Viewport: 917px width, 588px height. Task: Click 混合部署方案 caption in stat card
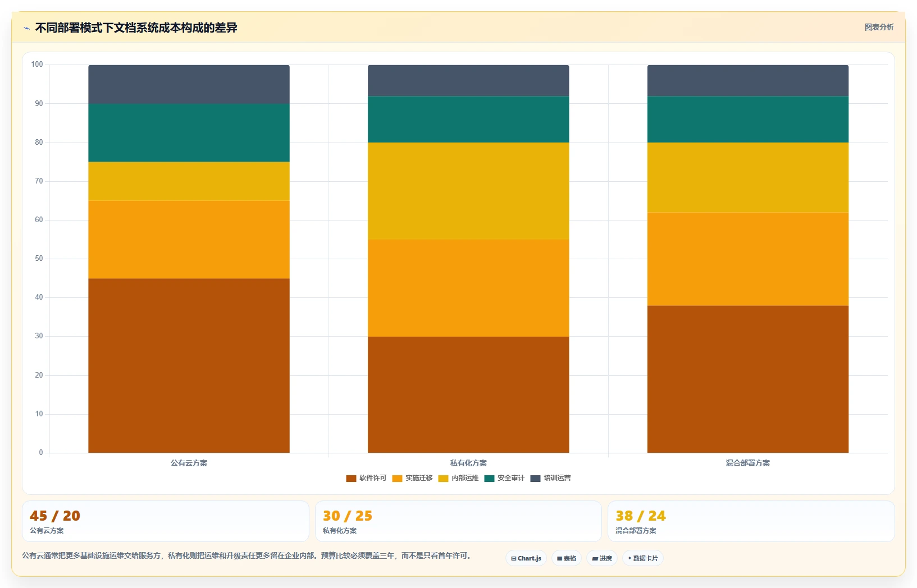click(636, 531)
